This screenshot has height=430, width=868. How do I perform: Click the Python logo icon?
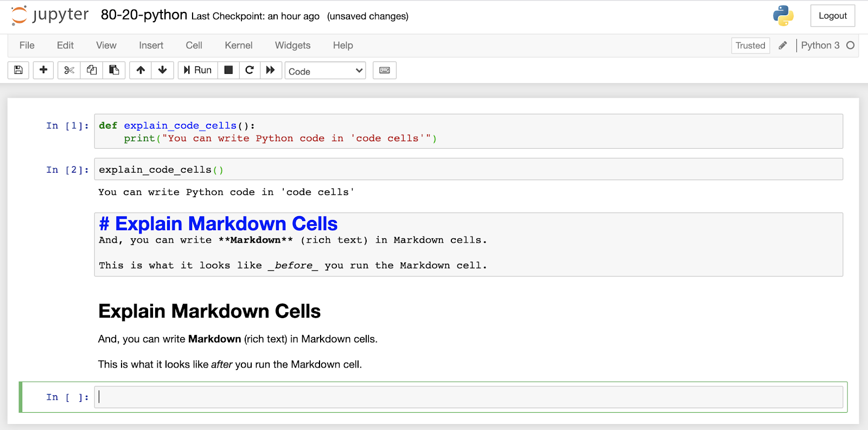point(783,16)
